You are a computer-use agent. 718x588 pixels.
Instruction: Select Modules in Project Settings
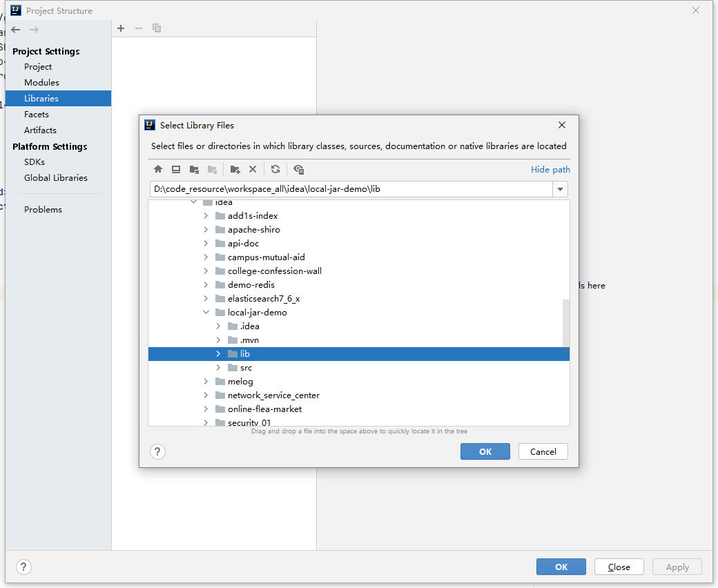pyautogui.click(x=41, y=83)
